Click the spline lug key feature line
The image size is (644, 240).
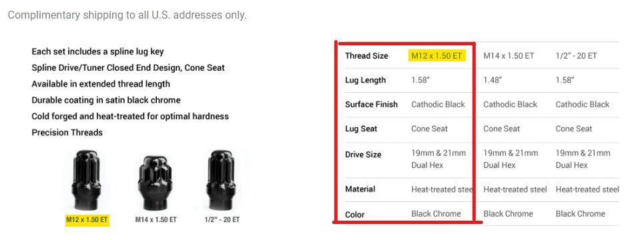point(97,52)
